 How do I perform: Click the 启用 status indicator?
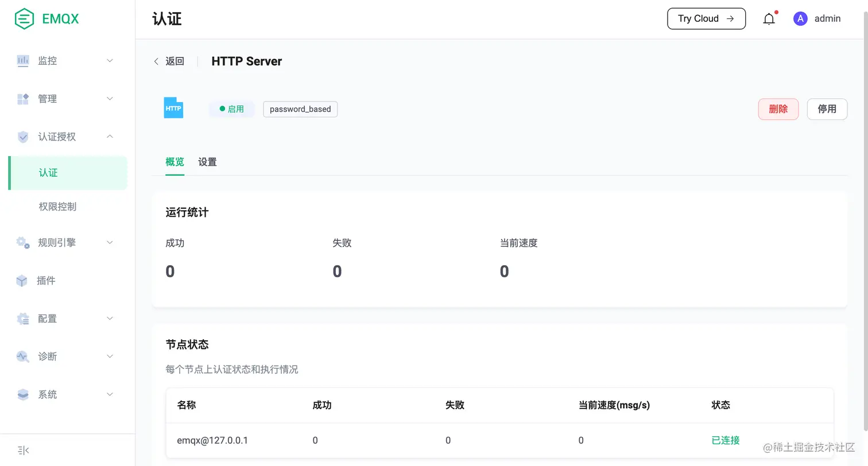(x=232, y=108)
